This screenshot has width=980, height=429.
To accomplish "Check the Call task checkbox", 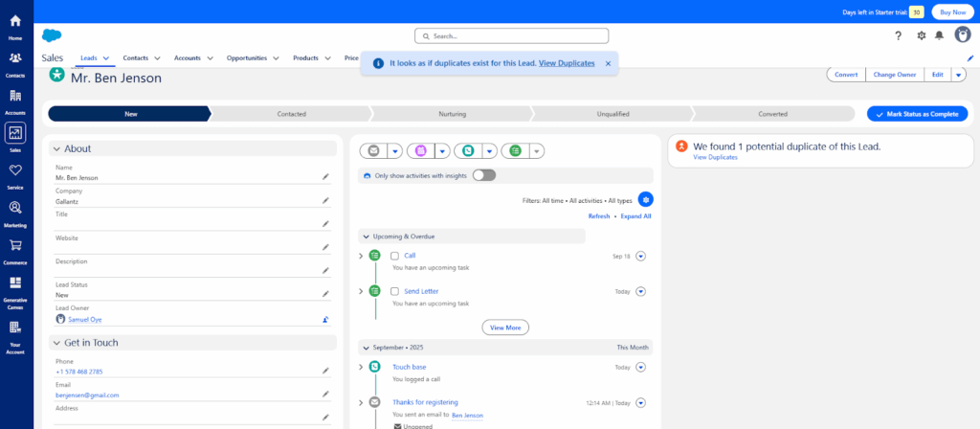I will click(394, 256).
